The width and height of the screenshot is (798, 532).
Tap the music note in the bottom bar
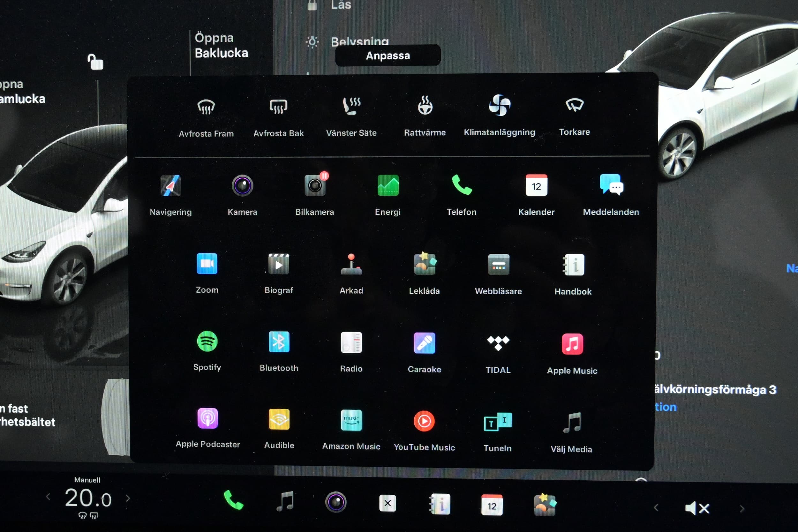[x=285, y=501]
